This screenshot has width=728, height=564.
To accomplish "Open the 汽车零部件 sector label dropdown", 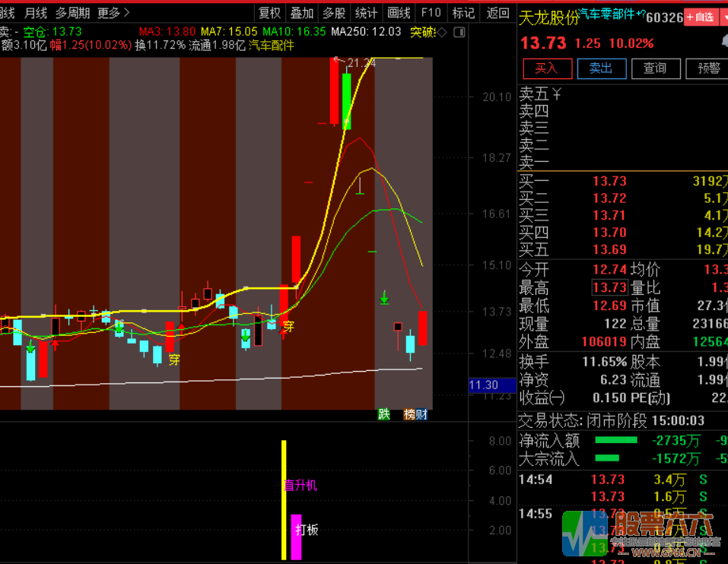I will [612, 15].
